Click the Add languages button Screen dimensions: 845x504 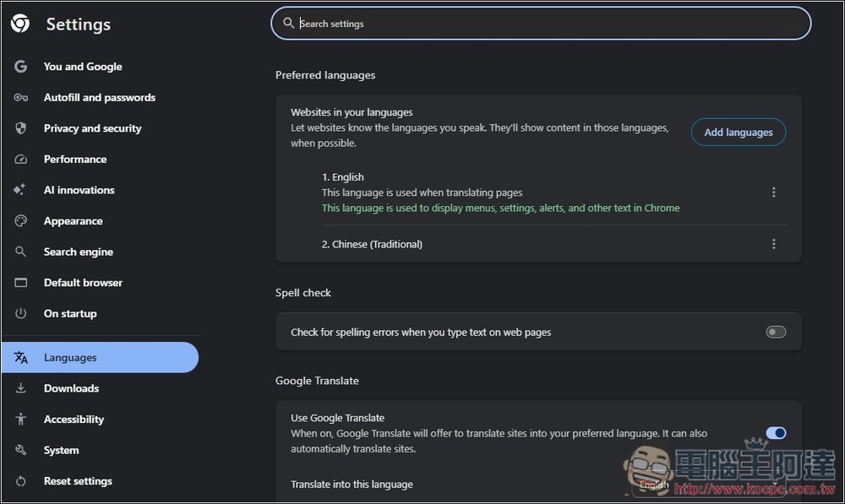pyautogui.click(x=738, y=133)
